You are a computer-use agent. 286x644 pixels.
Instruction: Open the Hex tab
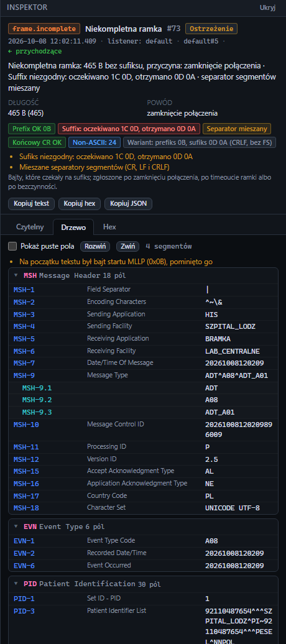(109, 226)
